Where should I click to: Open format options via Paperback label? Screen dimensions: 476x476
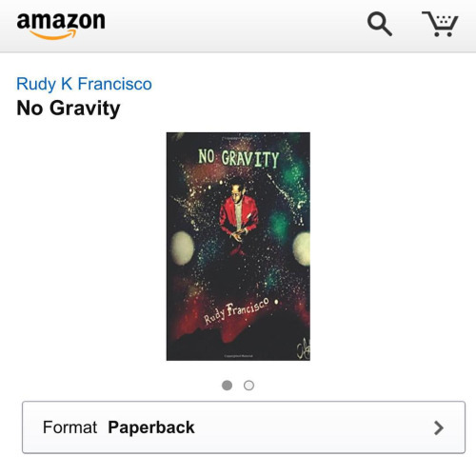tap(151, 427)
